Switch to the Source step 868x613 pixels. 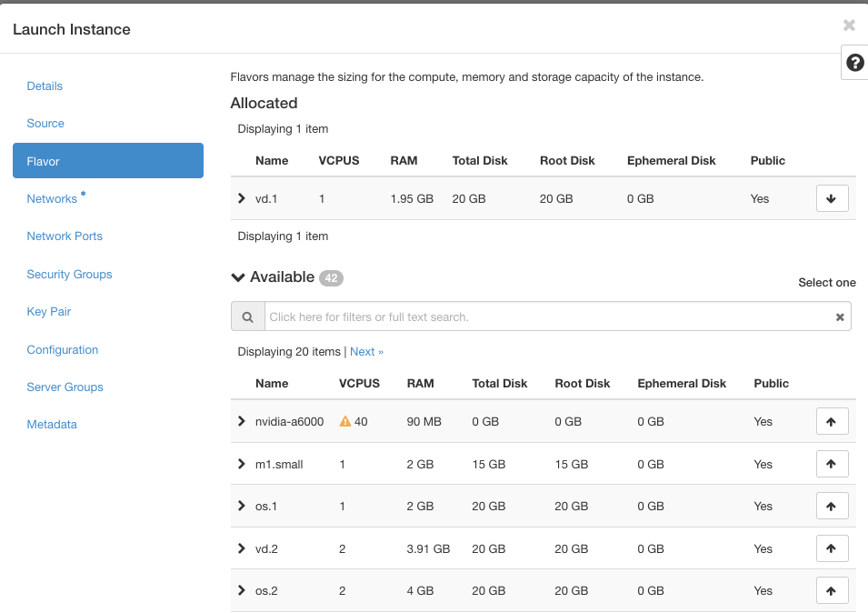tap(45, 123)
